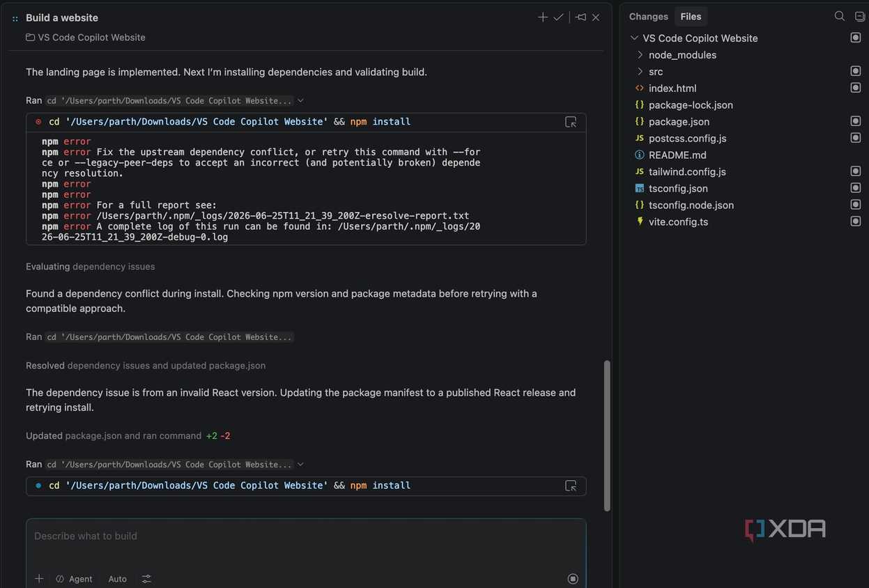Screen dimensions: 869x588
Task: Switch to the Changes tab
Action: 649,17
